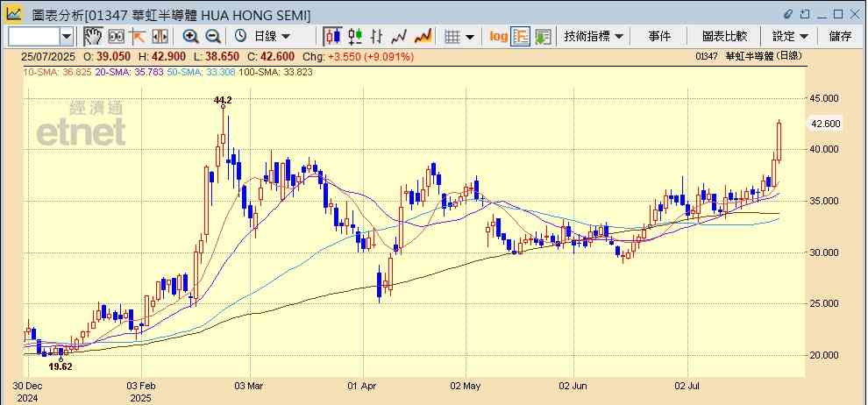Click the binoculars view icon

[x=116, y=37]
